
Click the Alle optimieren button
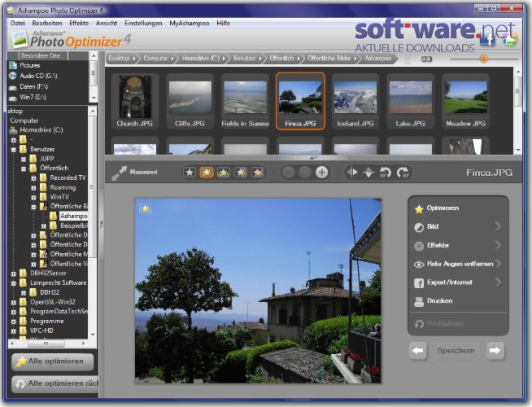(53, 362)
